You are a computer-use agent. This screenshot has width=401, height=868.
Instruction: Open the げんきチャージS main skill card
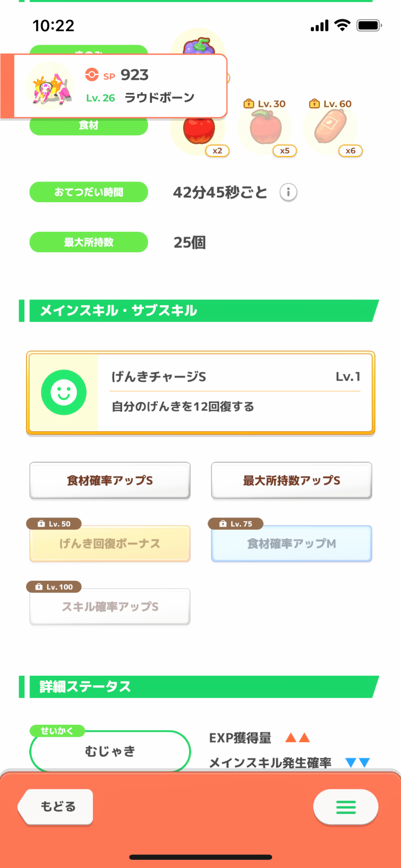click(x=235, y=392)
